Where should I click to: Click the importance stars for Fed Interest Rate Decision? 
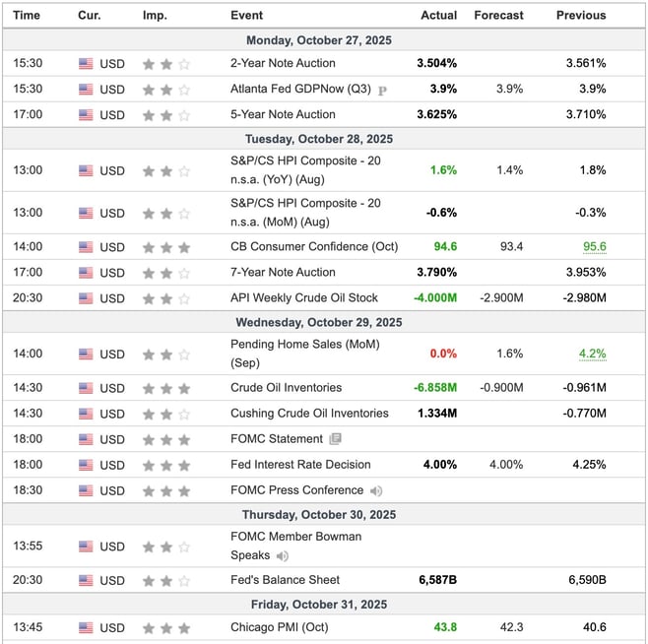[165, 465]
